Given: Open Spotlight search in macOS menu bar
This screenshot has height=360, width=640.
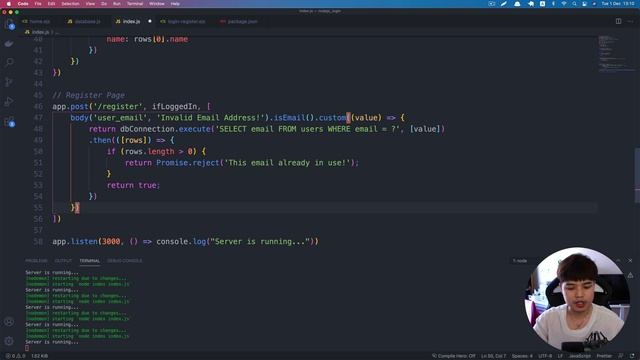Looking at the screenshot, I should tap(574, 4).
